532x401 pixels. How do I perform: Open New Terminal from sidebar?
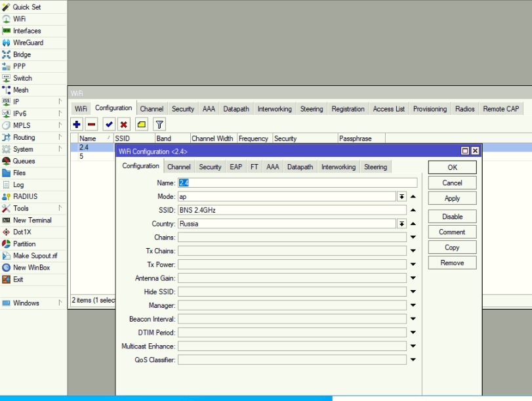pos(33,220)
